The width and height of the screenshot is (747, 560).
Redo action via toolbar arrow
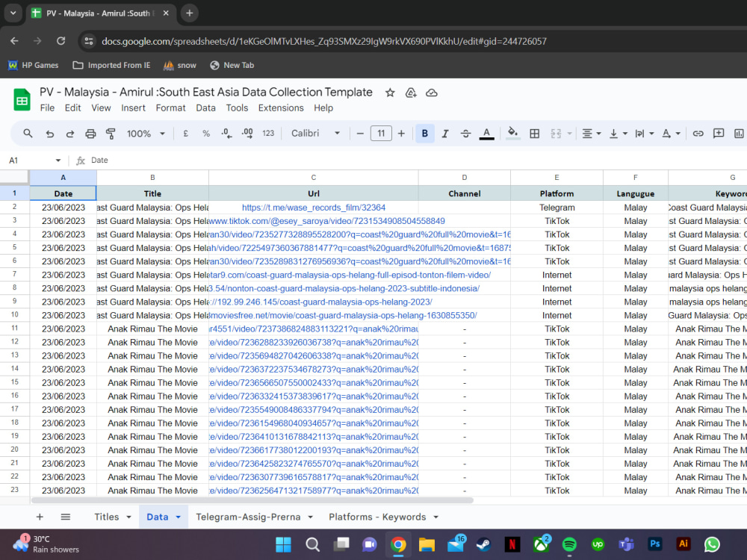coord(70,134)
